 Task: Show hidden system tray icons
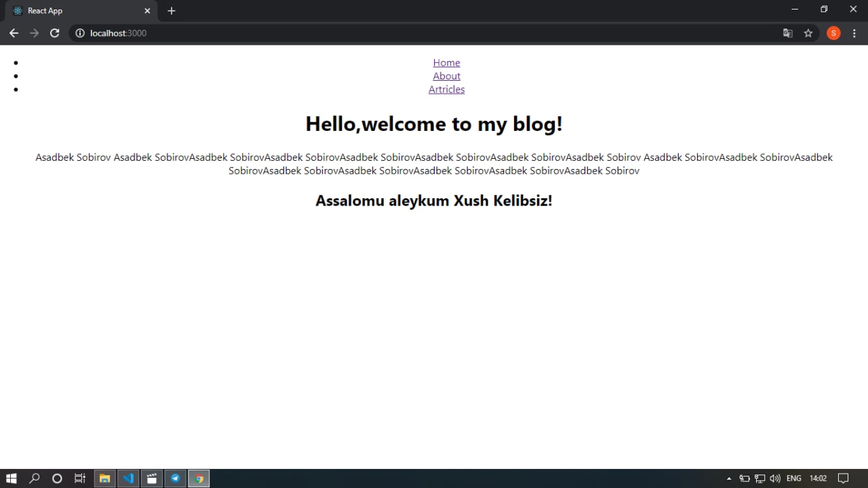(729, 478)
